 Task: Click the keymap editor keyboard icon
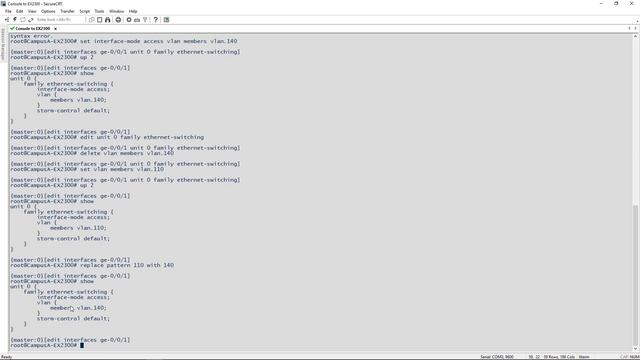point(137,20)
